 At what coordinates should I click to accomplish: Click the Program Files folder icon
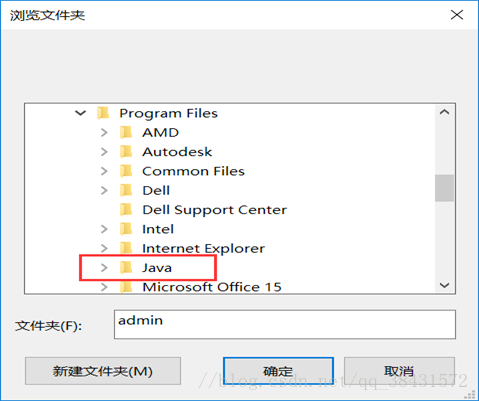[103, 113]
